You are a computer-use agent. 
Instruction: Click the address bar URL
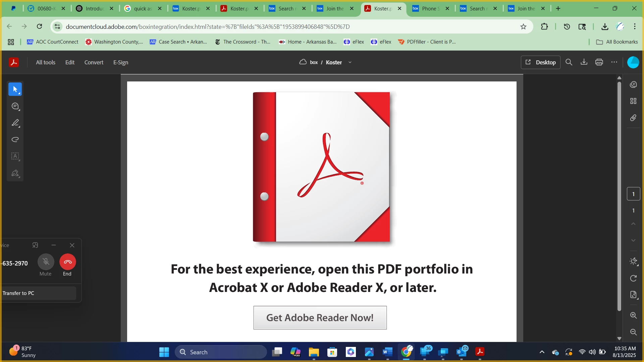(208, 26)
